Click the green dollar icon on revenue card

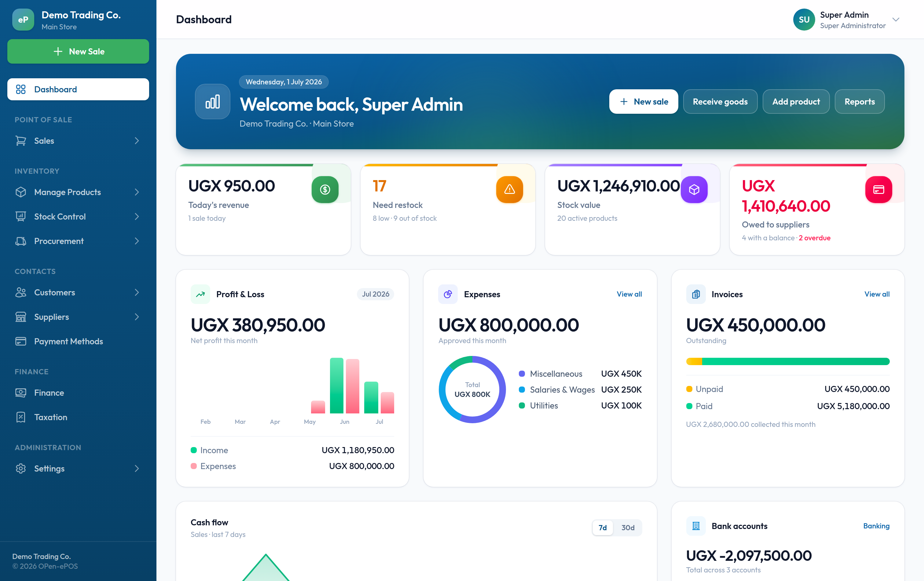pyautogui.click(x=325, y=189)
